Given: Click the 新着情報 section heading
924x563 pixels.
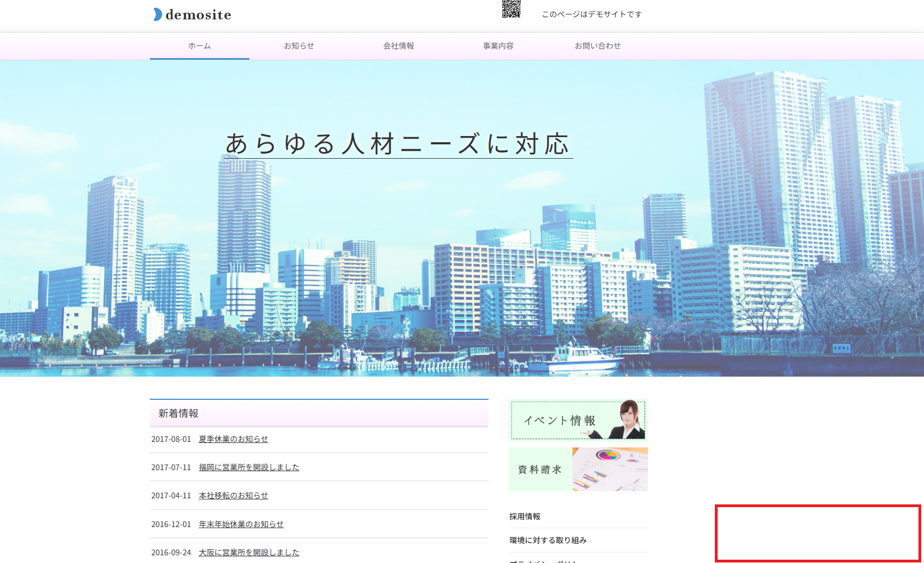Looking at the screenshot, I should pyautogui.click(x=178, y=414).
